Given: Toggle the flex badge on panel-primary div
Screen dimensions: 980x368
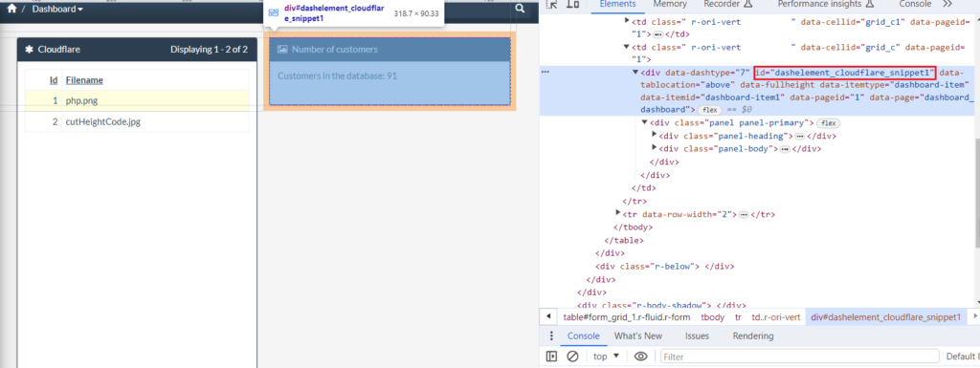Looking at the screenshot, I should coord(828,123).
